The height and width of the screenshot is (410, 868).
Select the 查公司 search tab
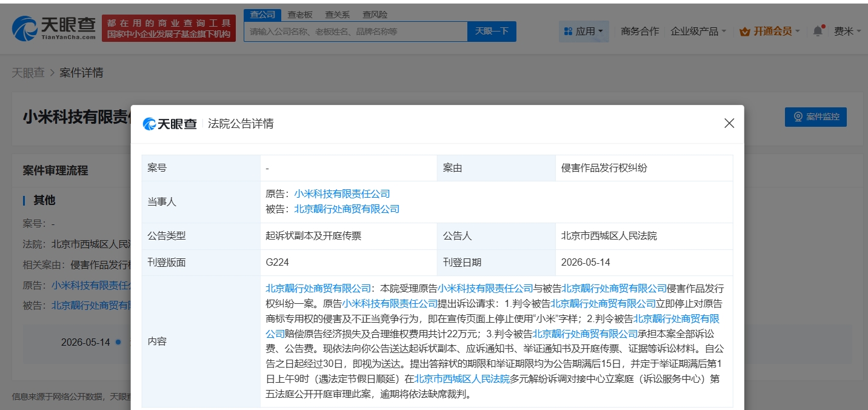tap(262, 15)
